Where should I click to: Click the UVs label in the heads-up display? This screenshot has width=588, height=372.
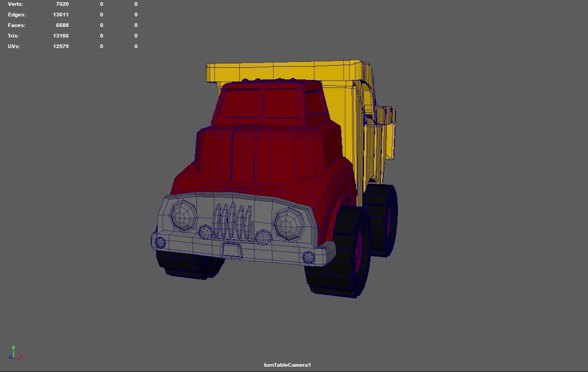coord(14,46)
